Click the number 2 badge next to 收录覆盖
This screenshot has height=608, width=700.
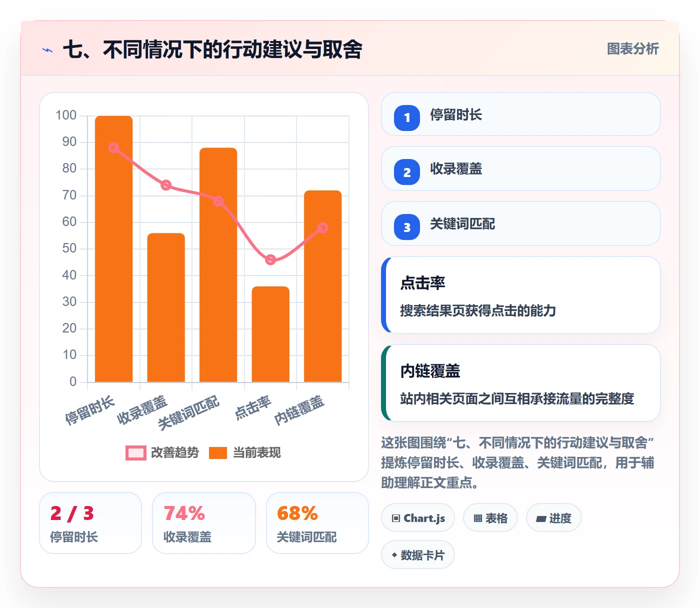407,172
